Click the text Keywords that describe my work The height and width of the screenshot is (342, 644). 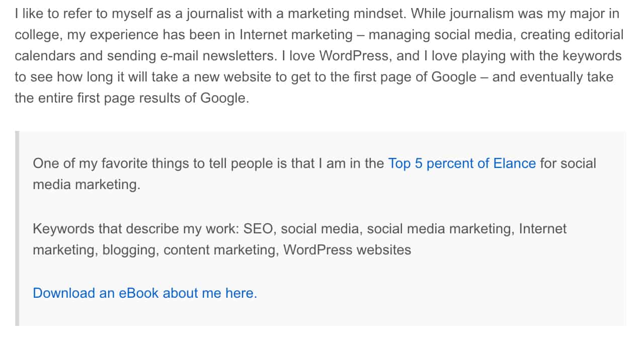135,229
